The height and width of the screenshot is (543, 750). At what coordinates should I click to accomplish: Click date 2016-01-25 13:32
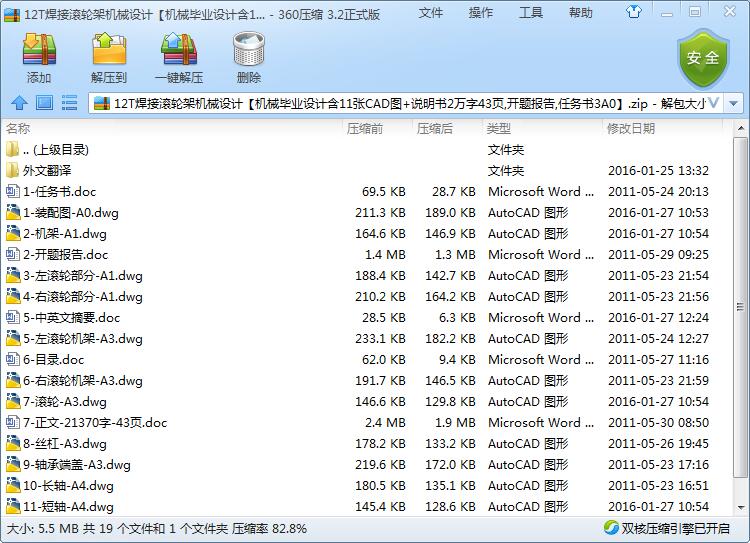click(658, 171)
